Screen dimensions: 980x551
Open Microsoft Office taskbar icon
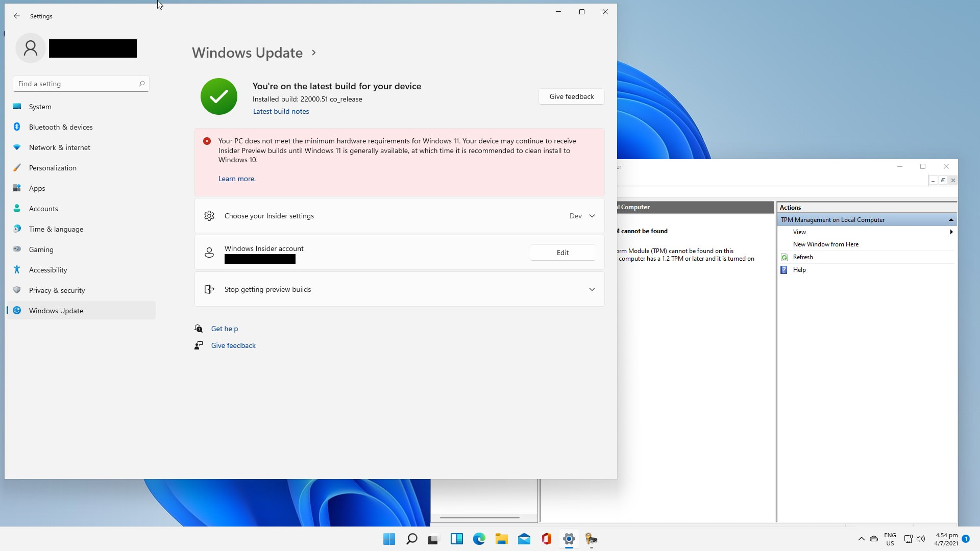tap(547, 539)
